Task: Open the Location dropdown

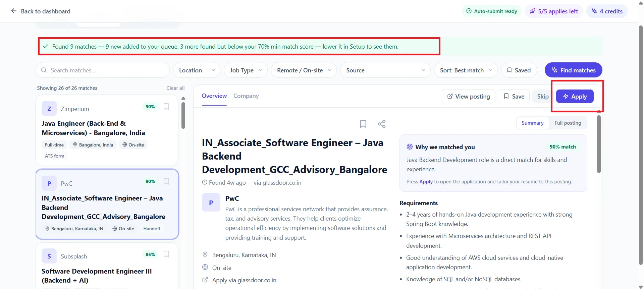Action: [x=197, y=70]
